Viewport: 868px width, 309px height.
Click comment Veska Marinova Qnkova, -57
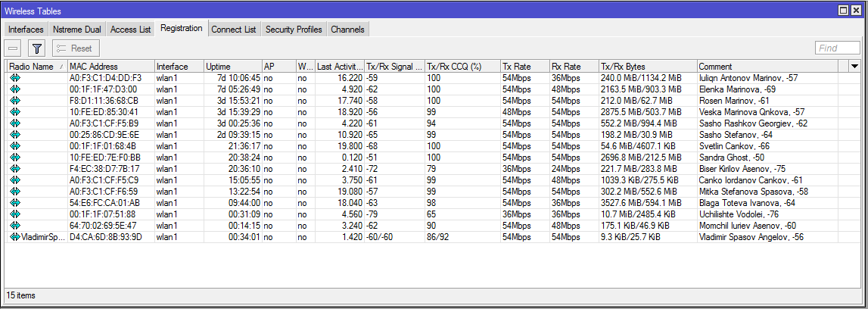click(x=751, y=111)
